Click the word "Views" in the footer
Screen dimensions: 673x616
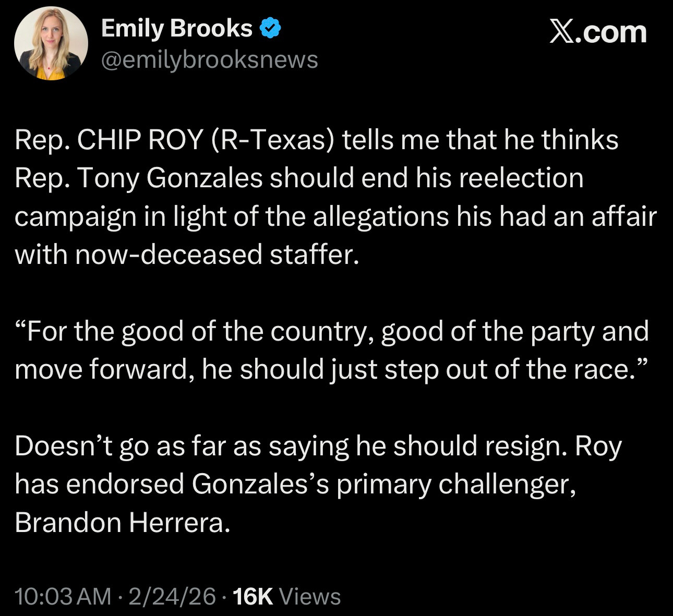point(310,596)
